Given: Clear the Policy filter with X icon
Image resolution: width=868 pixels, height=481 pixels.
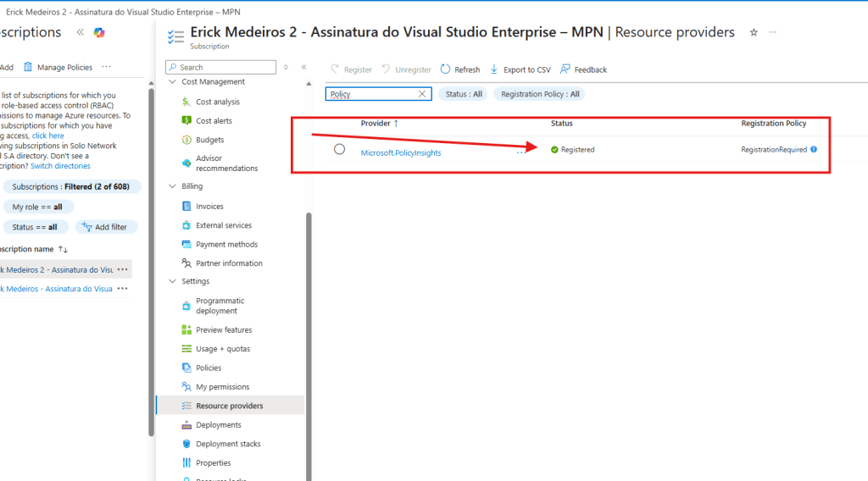Looking at the screenshot, I should (422, 94).
